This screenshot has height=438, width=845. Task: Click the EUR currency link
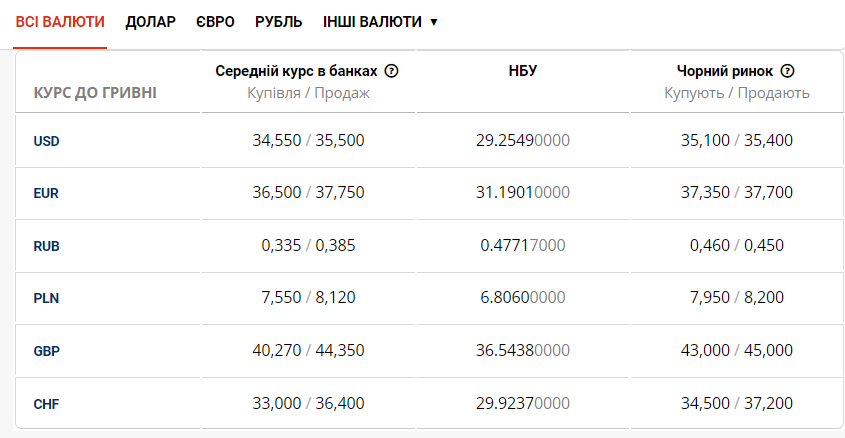point(46,193)
